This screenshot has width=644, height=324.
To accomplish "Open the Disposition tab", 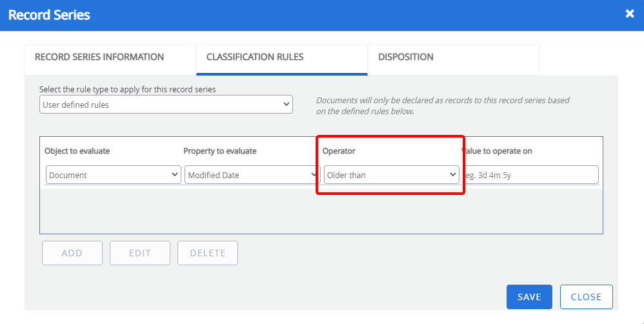I will [x=406, y=57].
